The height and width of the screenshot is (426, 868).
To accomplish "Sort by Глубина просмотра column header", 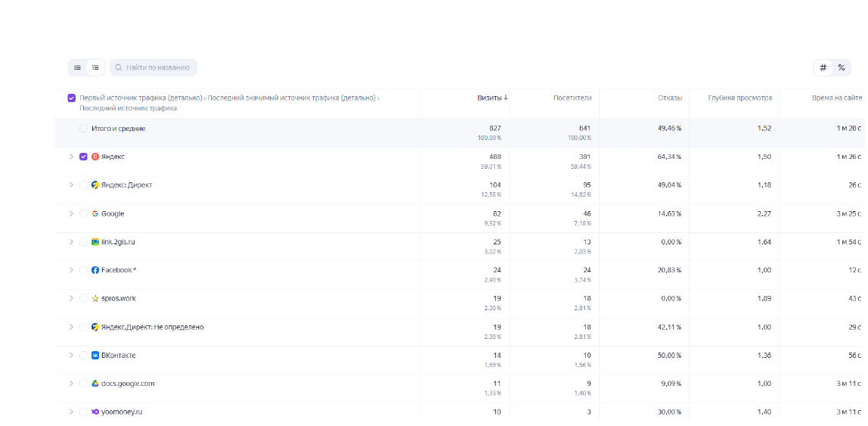I will click(740, 98).
